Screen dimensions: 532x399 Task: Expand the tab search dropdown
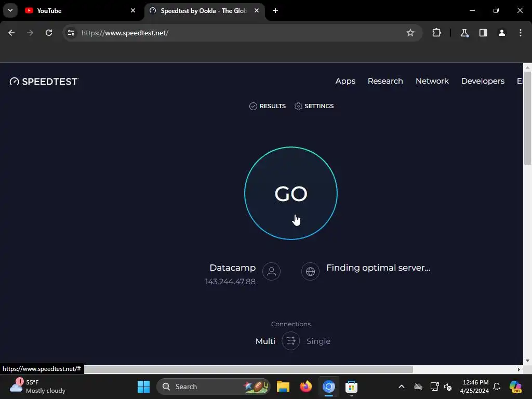(x=10, y=10)
